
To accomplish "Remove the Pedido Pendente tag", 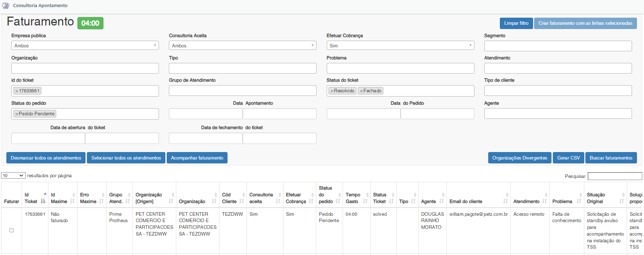I will [17, 114].
